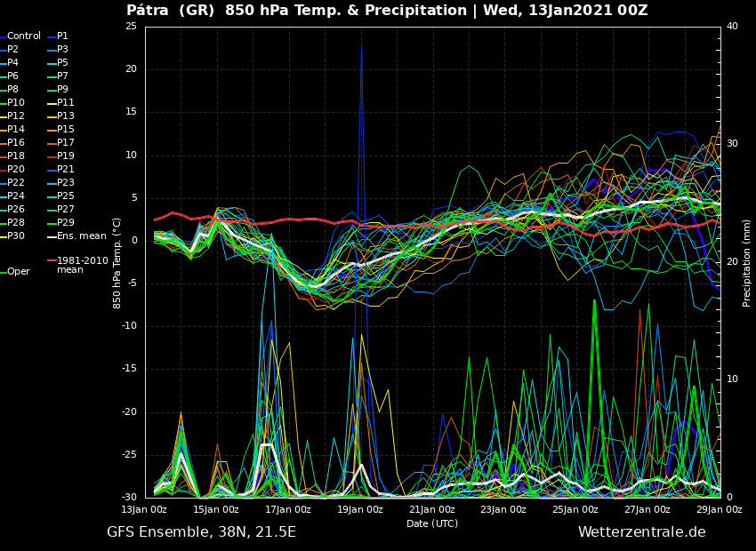Click the "Precipitation (mm)" axis title

tap(746, 263)
